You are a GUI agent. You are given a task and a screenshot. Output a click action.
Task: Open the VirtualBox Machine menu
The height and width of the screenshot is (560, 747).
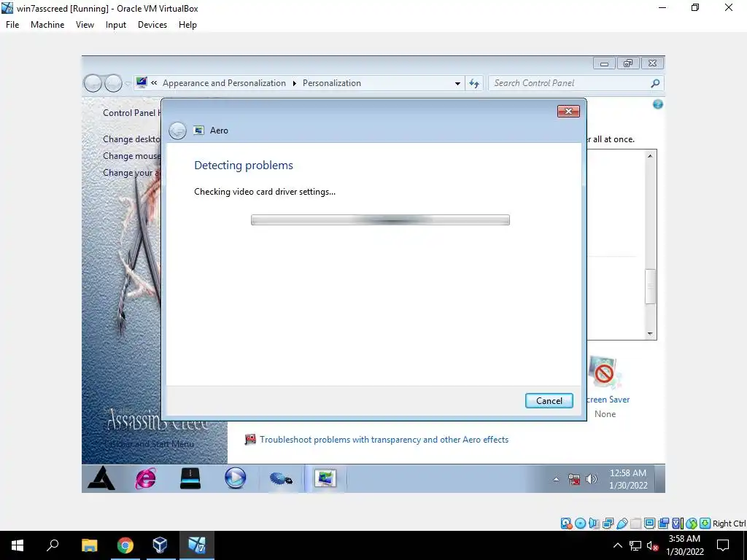click(47, 25)
